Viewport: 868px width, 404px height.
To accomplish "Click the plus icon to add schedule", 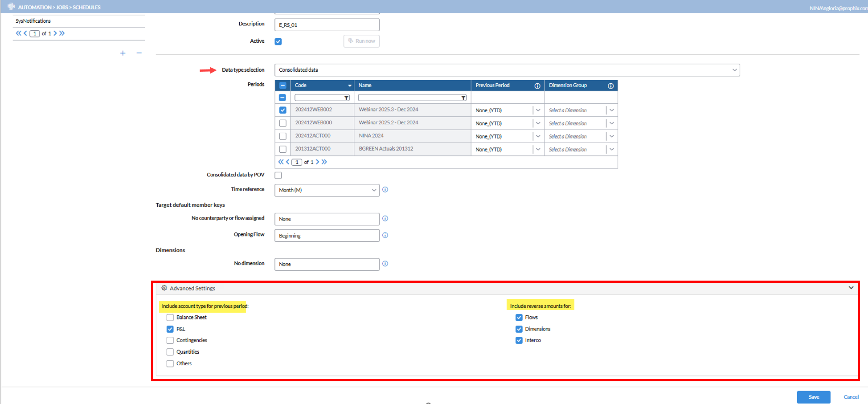I will point(123,53).
